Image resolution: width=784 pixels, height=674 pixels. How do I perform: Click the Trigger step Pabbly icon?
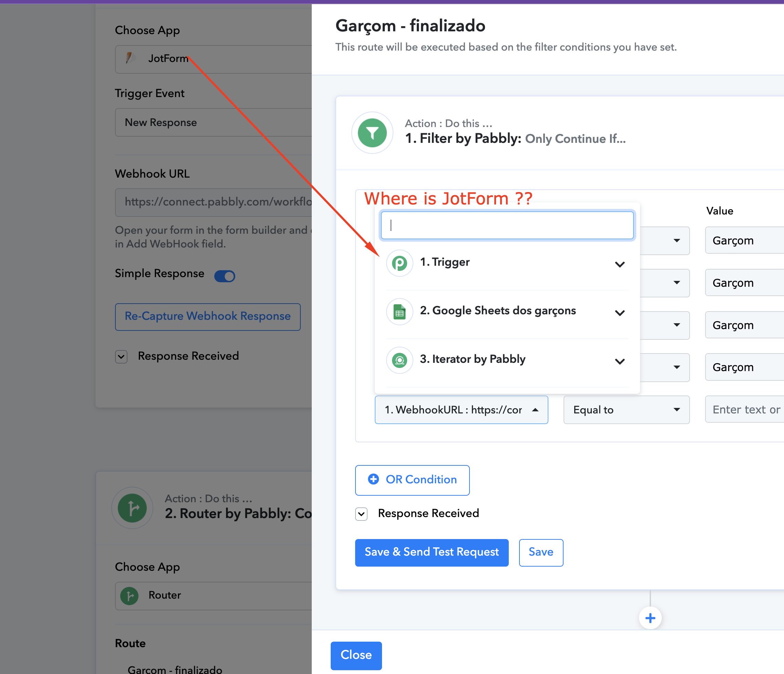pos(399,263)
